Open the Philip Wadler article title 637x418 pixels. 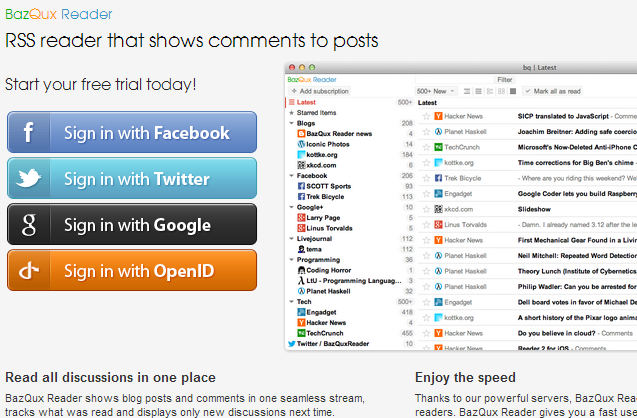(577, 287)
